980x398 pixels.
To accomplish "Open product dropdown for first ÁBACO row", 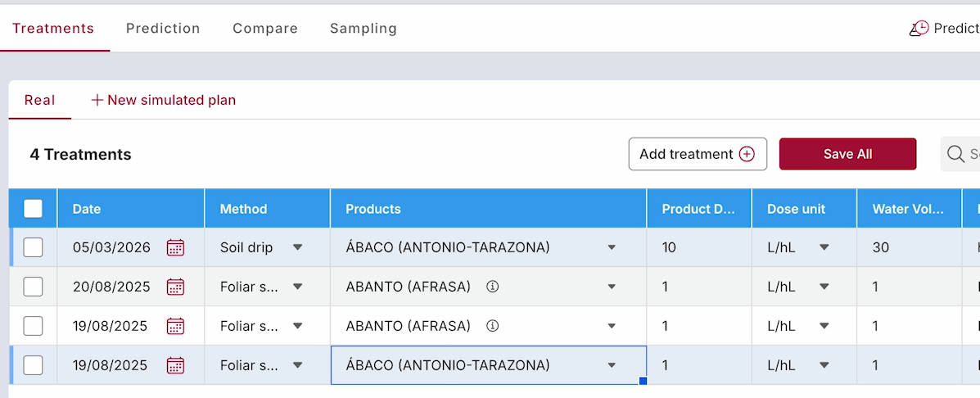I will coord(612,247).
